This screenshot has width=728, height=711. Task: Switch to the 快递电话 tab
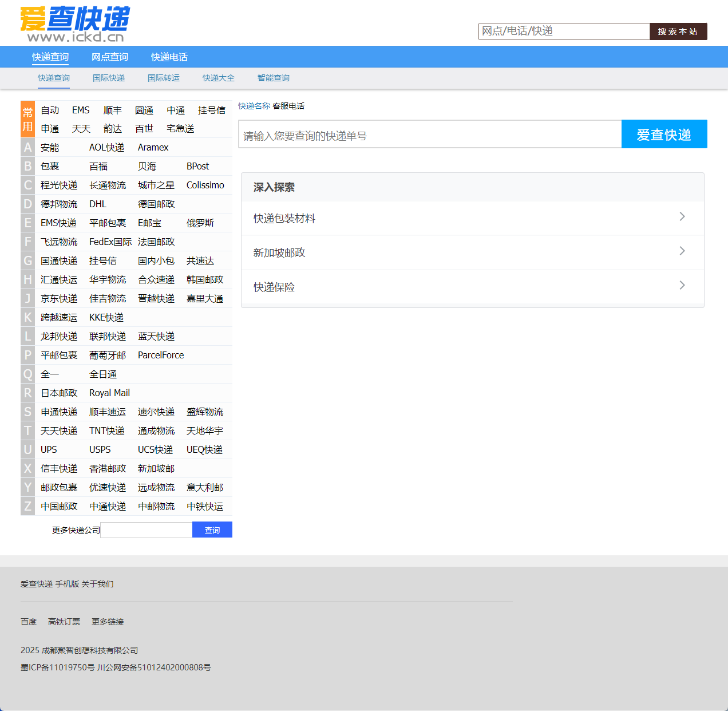click(x=168, y=57)
